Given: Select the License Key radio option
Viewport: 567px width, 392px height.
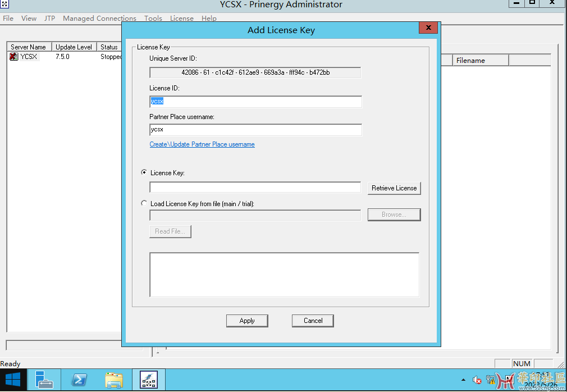Looking at the screenshot, I should tap(144, 172).
